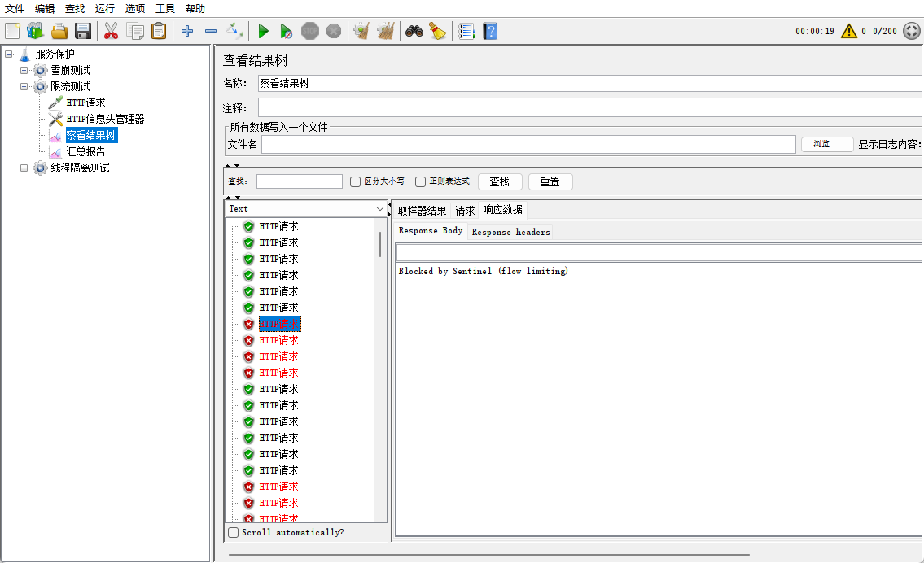
Task: Click the Start no pauses icon
Action: pos(286,32)
